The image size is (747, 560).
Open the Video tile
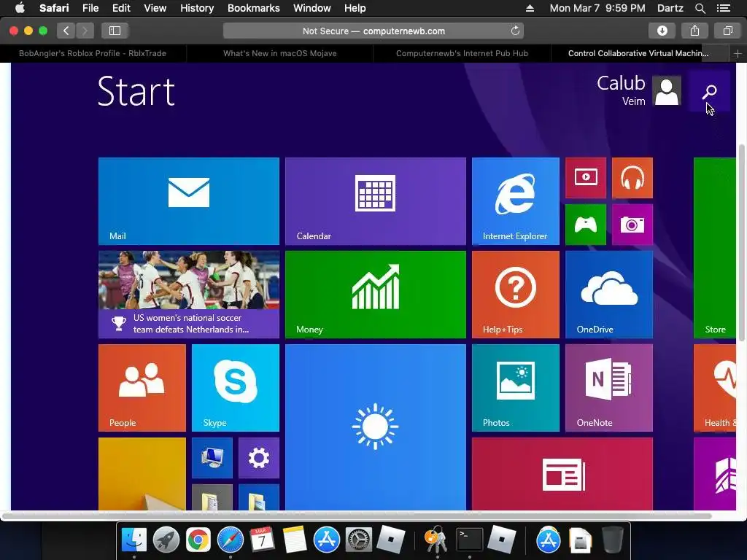[586, 178]
